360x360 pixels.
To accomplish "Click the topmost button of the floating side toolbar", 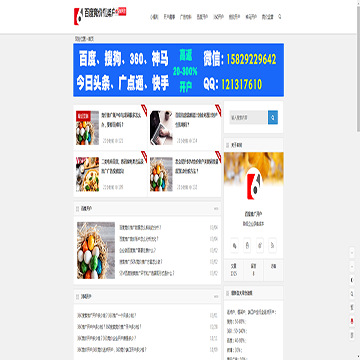I will pyautogui.click(x=352, y=253).
